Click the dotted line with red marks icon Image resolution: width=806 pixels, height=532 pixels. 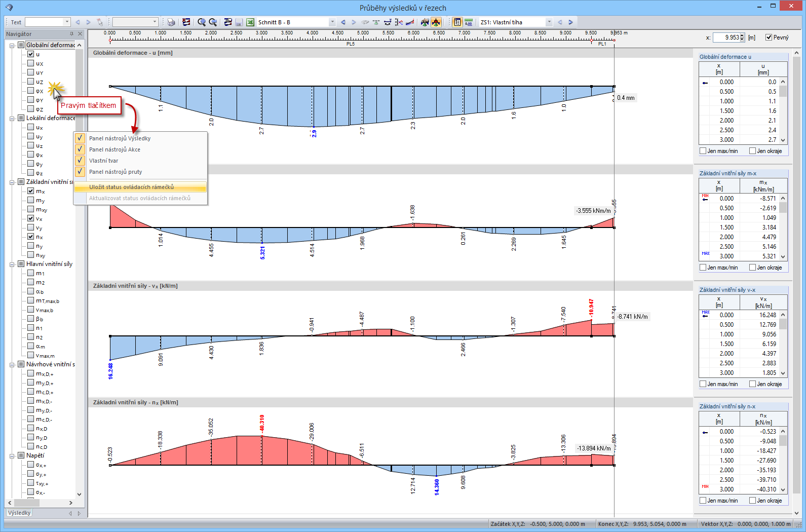coord(399,22)
